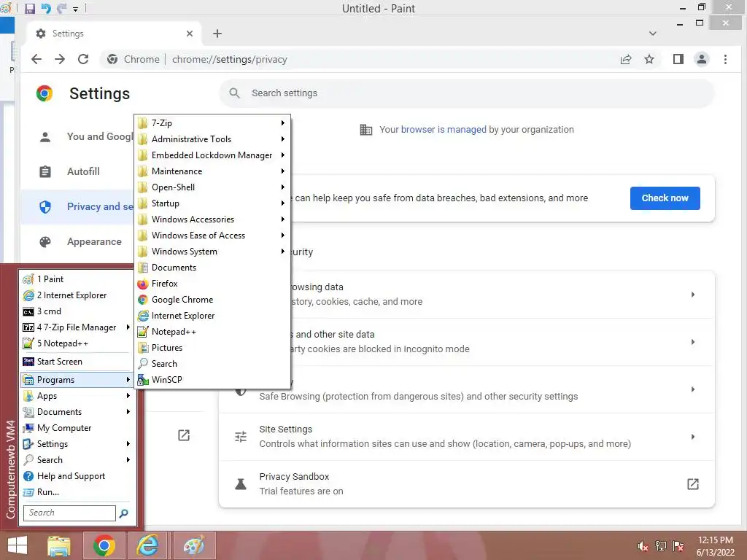This screenshot has width=747, height=560.
Task: Open You and Google settings section
Action: pyautogui.click(x=79, y=136)
